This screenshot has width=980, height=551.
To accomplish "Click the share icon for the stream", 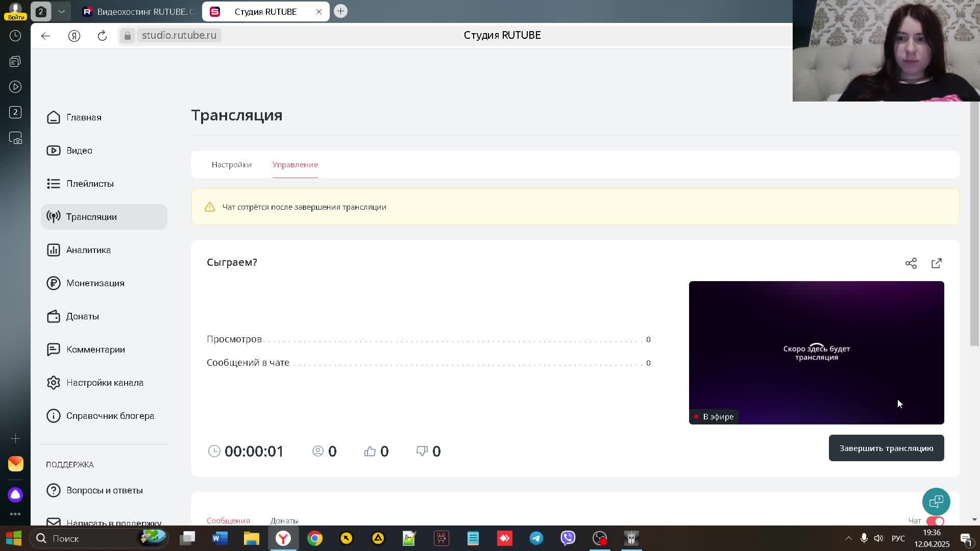I will [x=911, y=263].
